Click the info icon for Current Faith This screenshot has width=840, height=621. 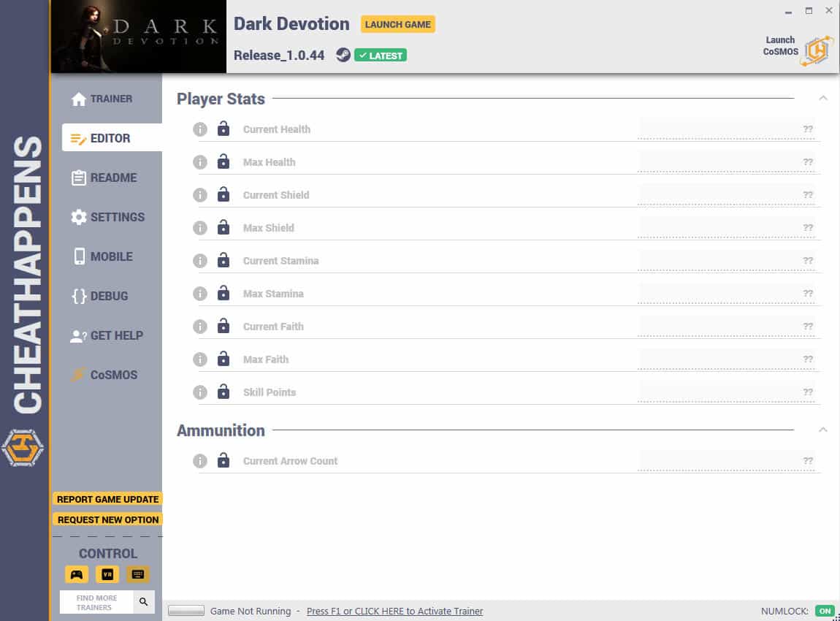(200, 327)
